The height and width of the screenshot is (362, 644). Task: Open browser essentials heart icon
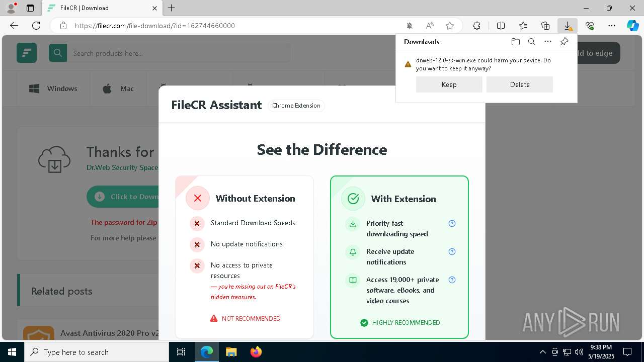coord(590,26)
